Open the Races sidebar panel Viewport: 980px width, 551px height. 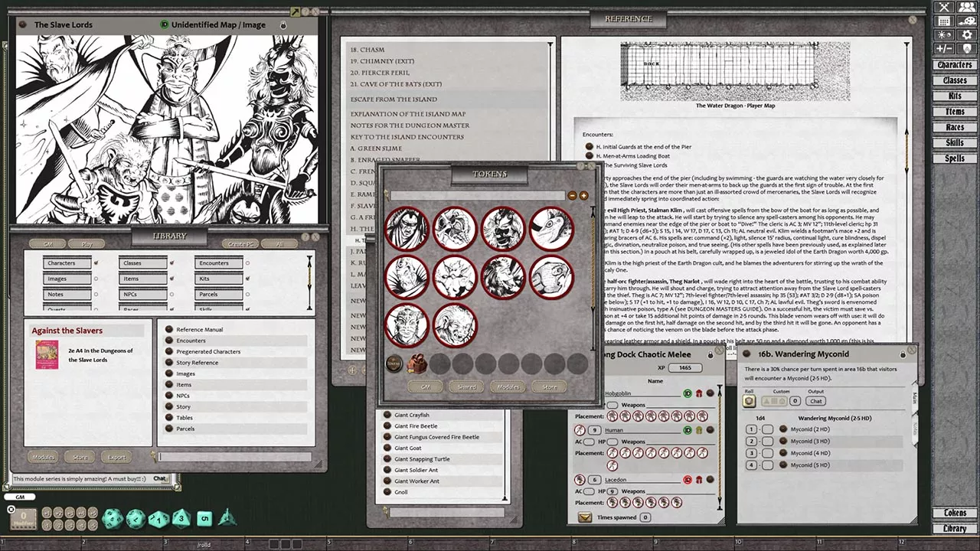click(955, 128)
